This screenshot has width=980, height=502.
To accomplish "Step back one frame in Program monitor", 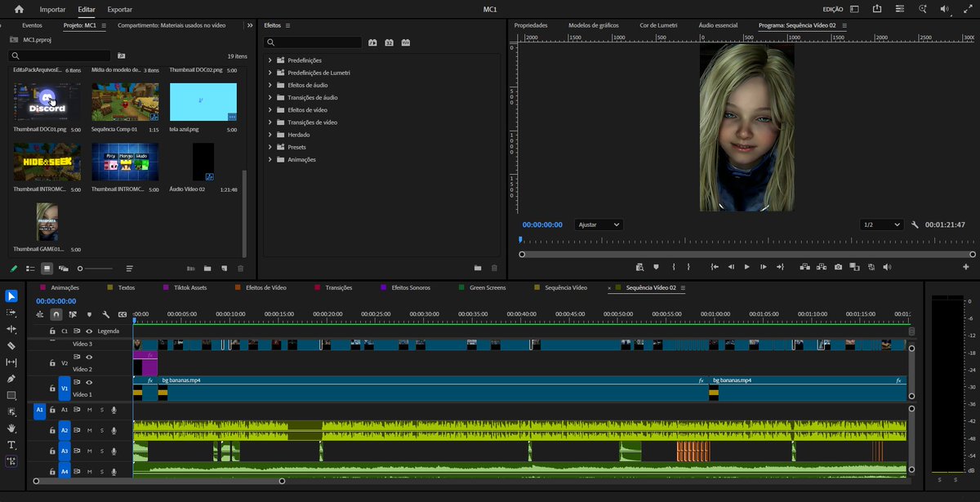I will click(x=731, y=267).
